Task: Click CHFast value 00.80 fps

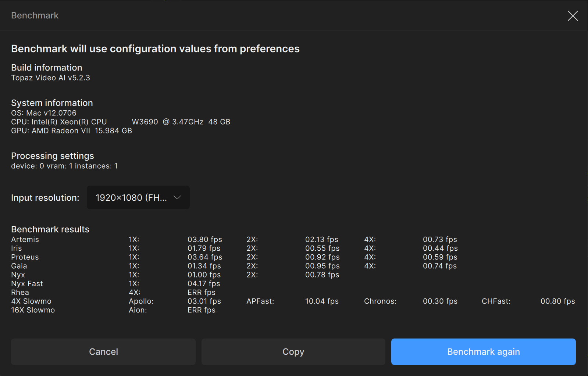Action: click(558, 301)
